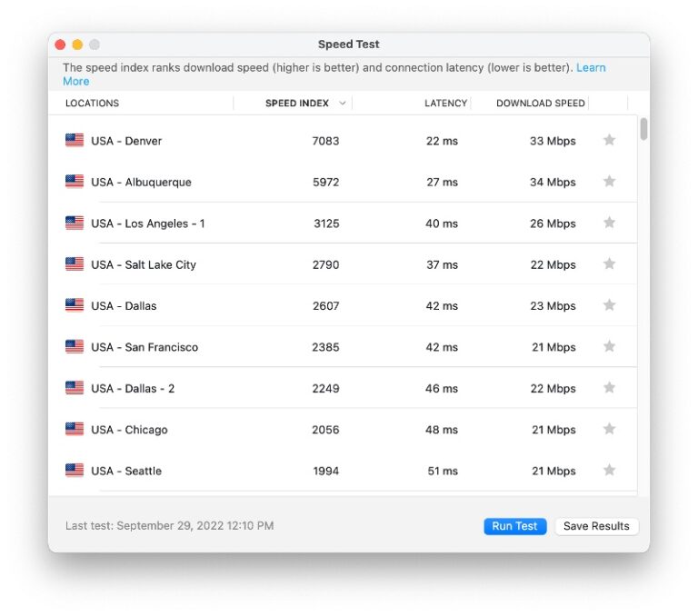Select the USA - Denver flag icon
The width and height of the screenshot is (698, 616).
tap(75, 141)
